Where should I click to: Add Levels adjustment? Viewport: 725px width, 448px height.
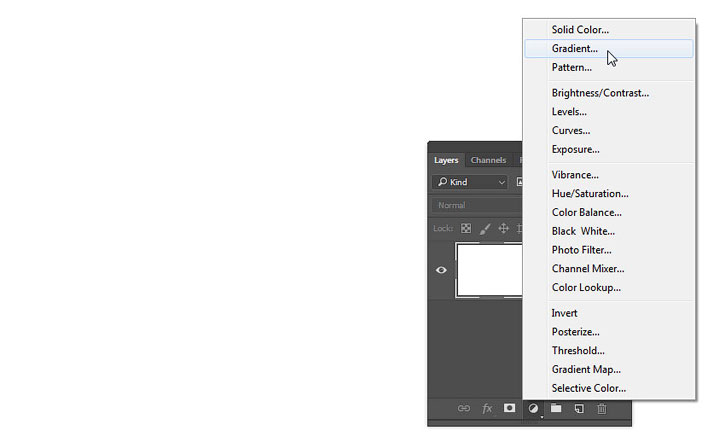pyautogui.click(x=609, y=112)
